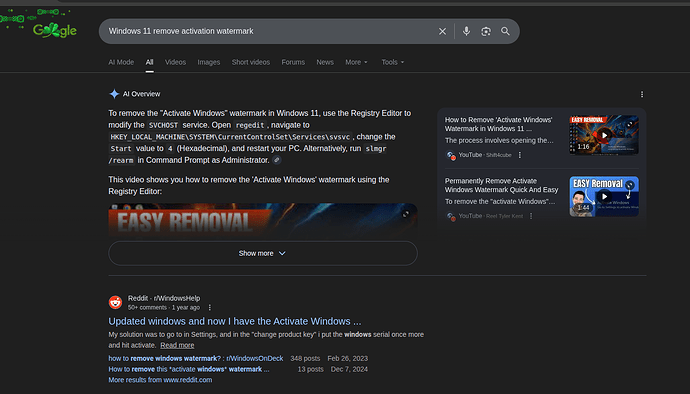Click the Google logo
The width and height of the screenshot is (690, 394).
point(55,30)
